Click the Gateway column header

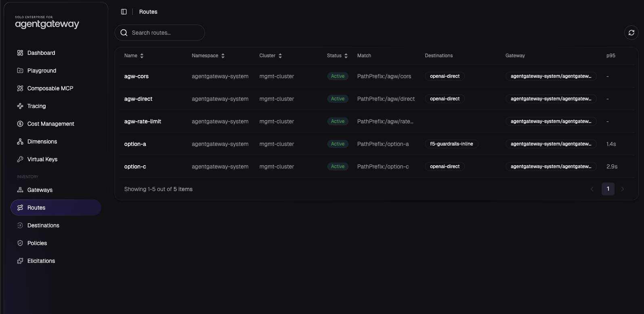515,56
